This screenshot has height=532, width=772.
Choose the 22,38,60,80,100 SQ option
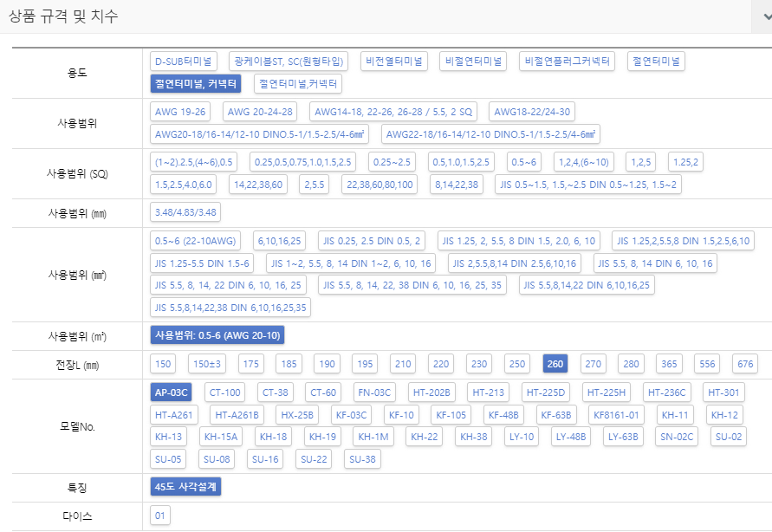click(x=380, y=185)
